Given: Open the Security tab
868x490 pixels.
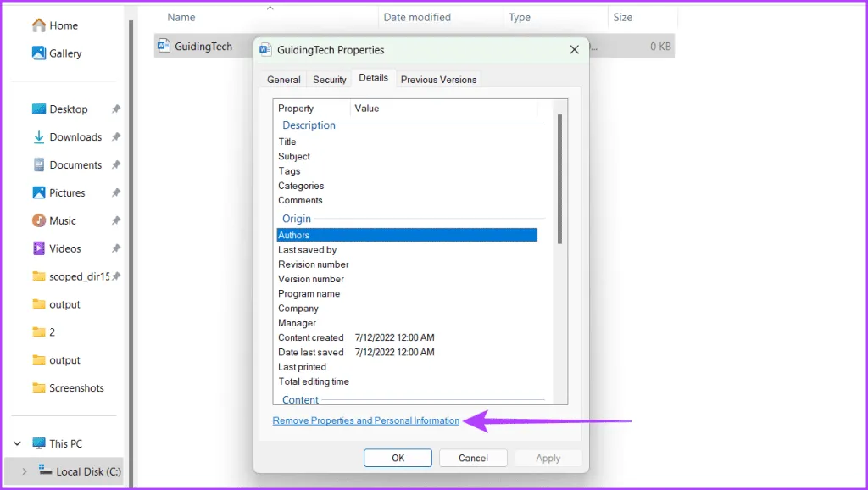Looking at the screenshot, I should coord(330,80).
